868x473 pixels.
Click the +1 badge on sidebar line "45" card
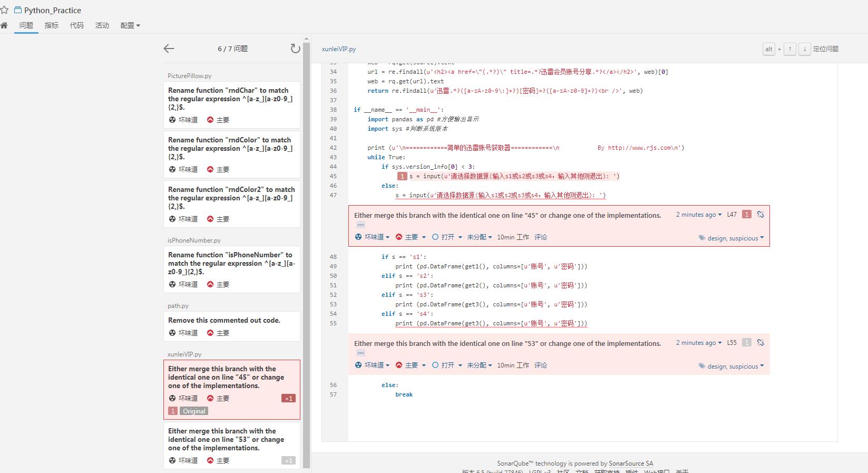[x=288, y=398]
